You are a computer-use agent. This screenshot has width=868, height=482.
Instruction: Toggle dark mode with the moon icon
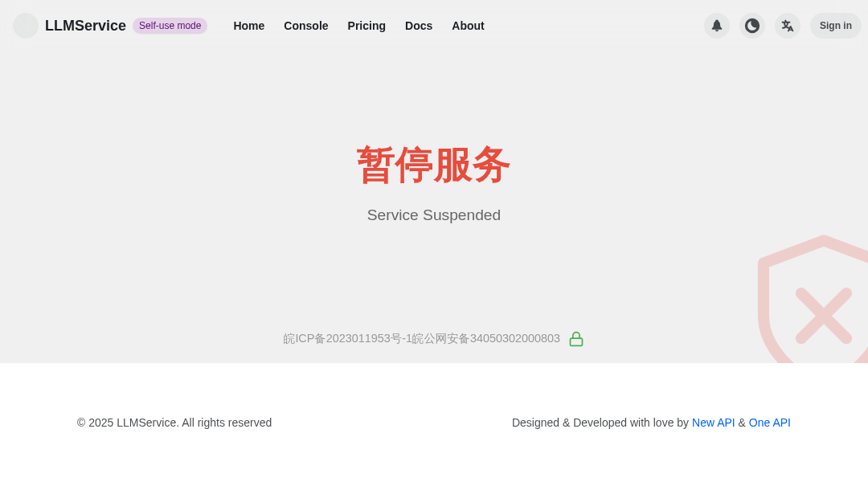click(x=752, y=26)
